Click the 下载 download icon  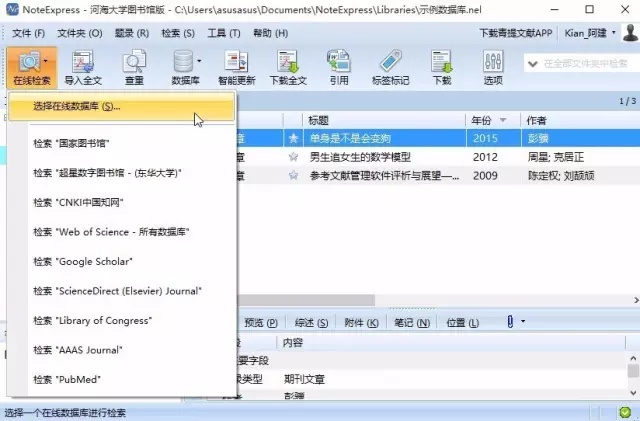coord(442,62)
